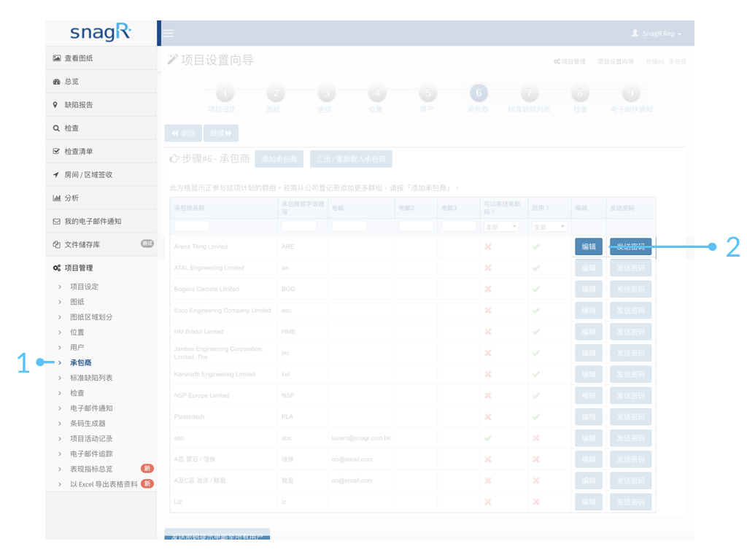Click the magnifier icon beside 检查
Viewport: 747px width, 560px height.
[56, 128]
